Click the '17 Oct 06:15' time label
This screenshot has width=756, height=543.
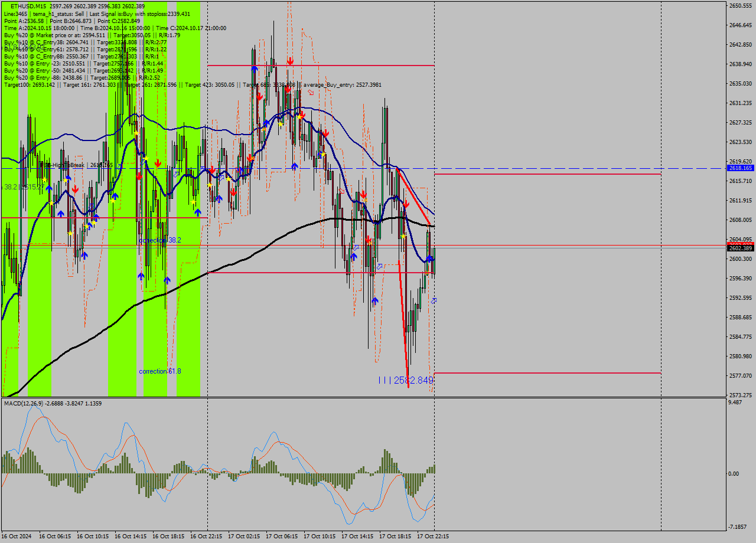(x=282, y=537)
